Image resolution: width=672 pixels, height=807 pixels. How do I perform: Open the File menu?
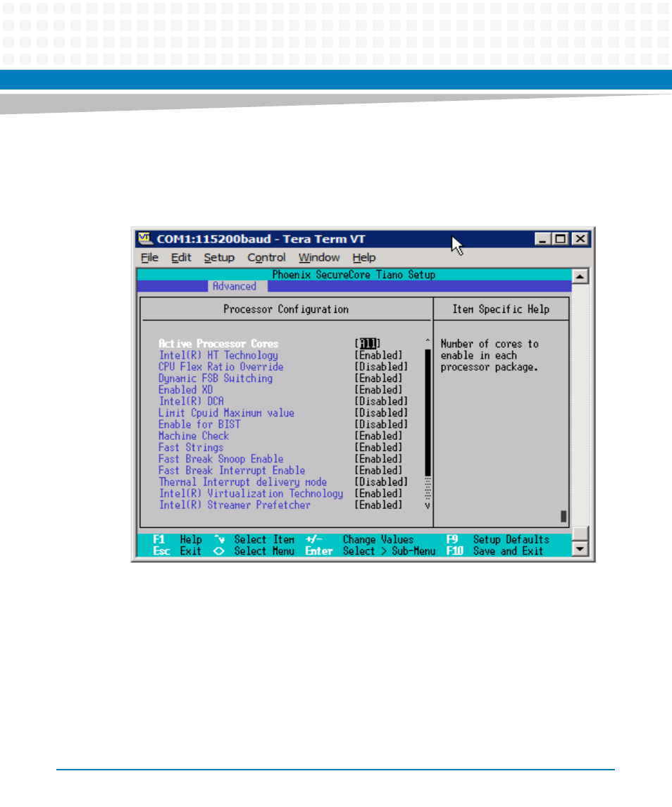click(x=150, y=257)
